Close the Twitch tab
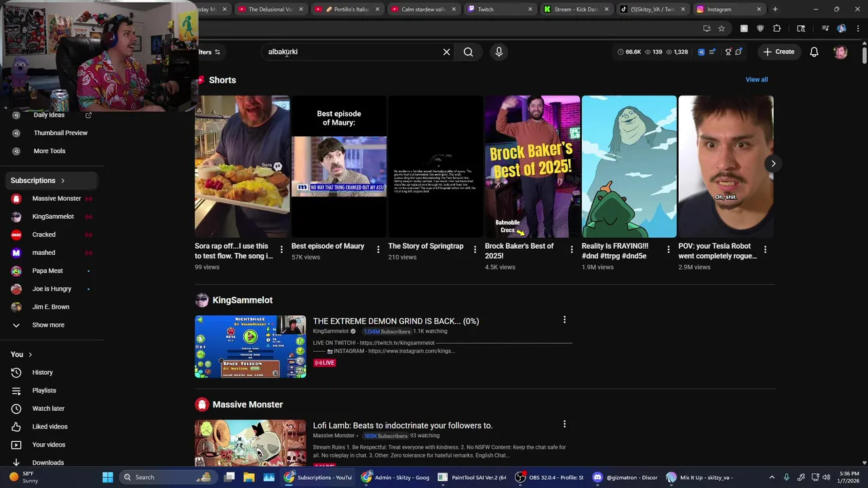 530,9
